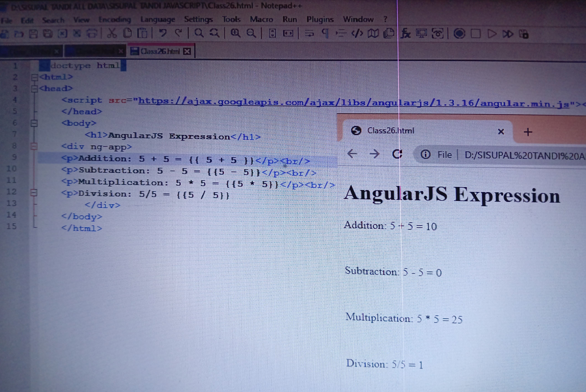The height and width of the screenshot is (392, 586).
Task: Click the Undo toolbar icon
Action: (163, 33)
